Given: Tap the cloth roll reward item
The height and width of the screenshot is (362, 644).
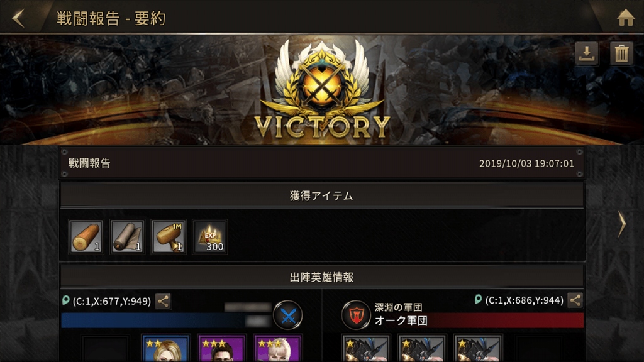Looking at the screenshot, I should pos(127,237).
